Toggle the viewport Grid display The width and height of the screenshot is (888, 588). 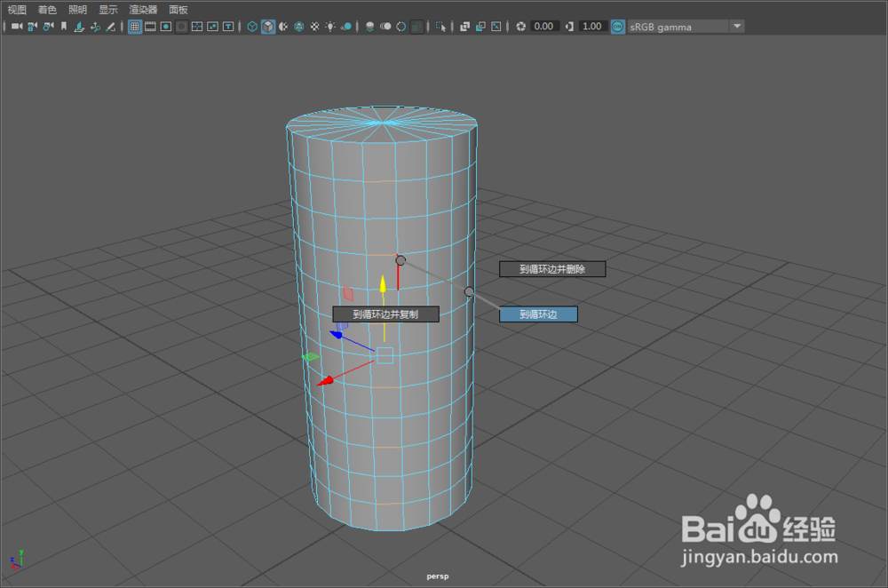(135, 27)
